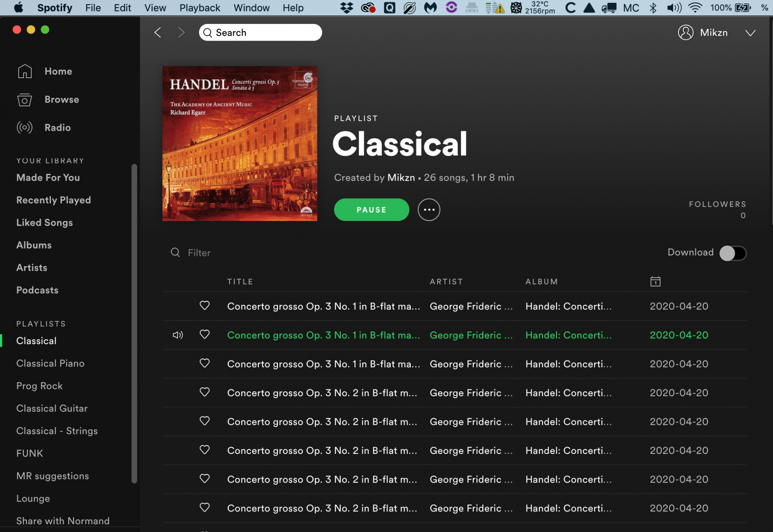Like the first Concerto grosso track
This screenshot has width=773, height=532.
click(204, 306)
